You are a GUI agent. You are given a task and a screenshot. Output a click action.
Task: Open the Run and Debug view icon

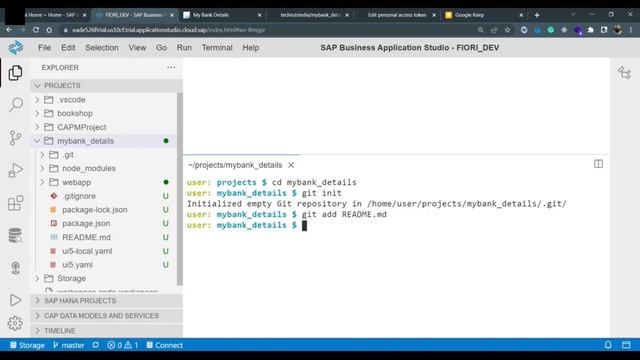16,170
